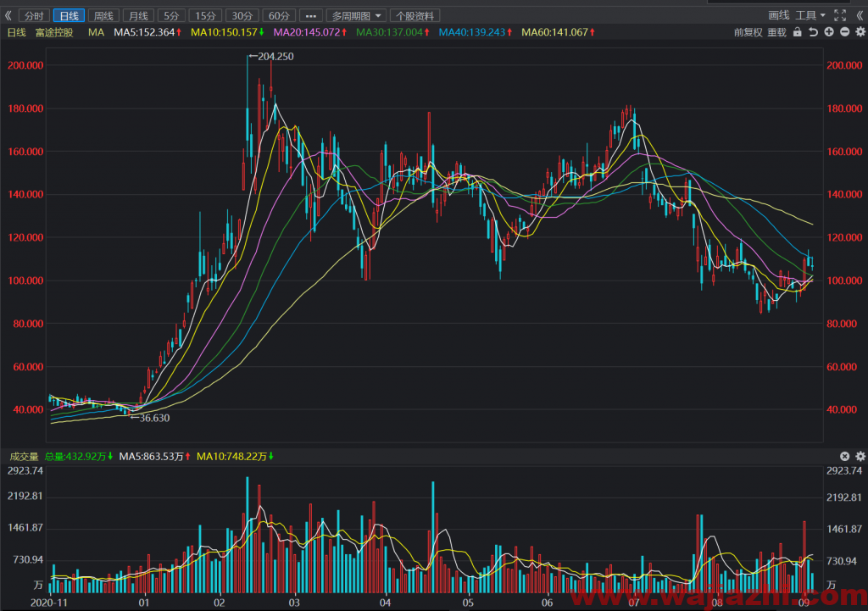Open the 多周期图 dropdown
The image size is (868, 611).
pyautogui.click(x=357, y=15)
